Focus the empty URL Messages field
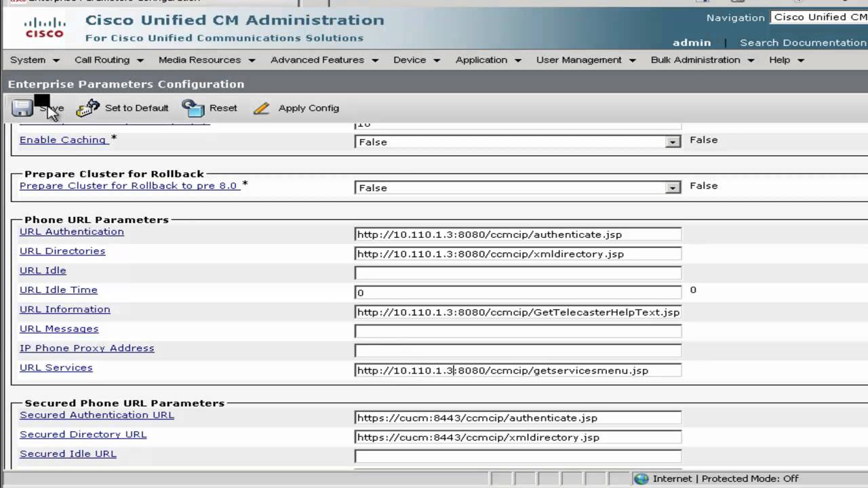868x488 pixels. coord(518,331)
